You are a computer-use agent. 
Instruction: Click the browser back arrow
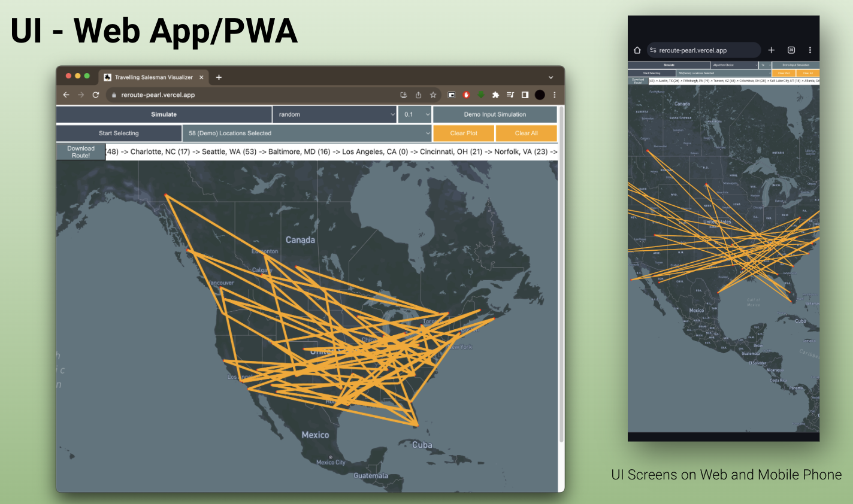(x=66, y=95)
